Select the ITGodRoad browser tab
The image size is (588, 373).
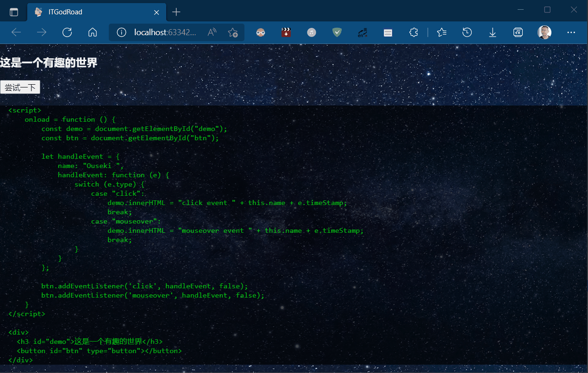click(x=96, y=12)
